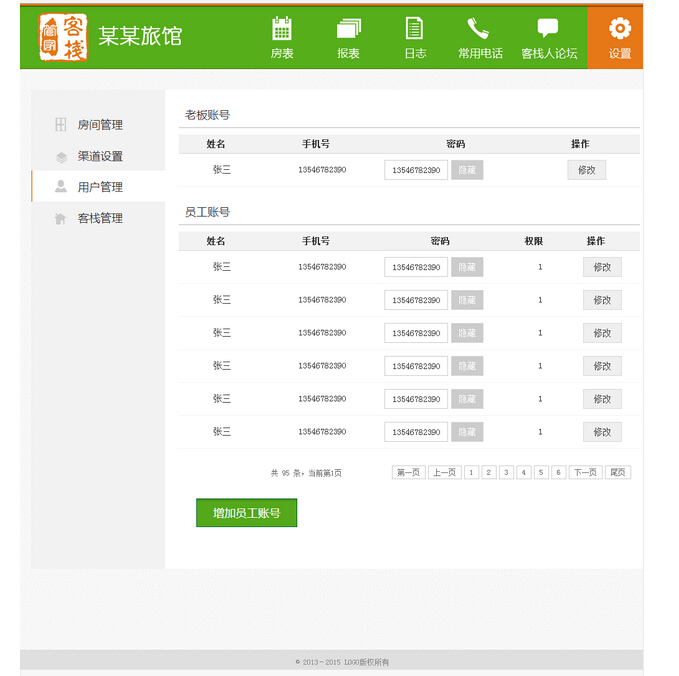The width and height of the screenshot is (679, 676).
Task: Select page 3 in the pagination
Action: click(x=506, y=473)
